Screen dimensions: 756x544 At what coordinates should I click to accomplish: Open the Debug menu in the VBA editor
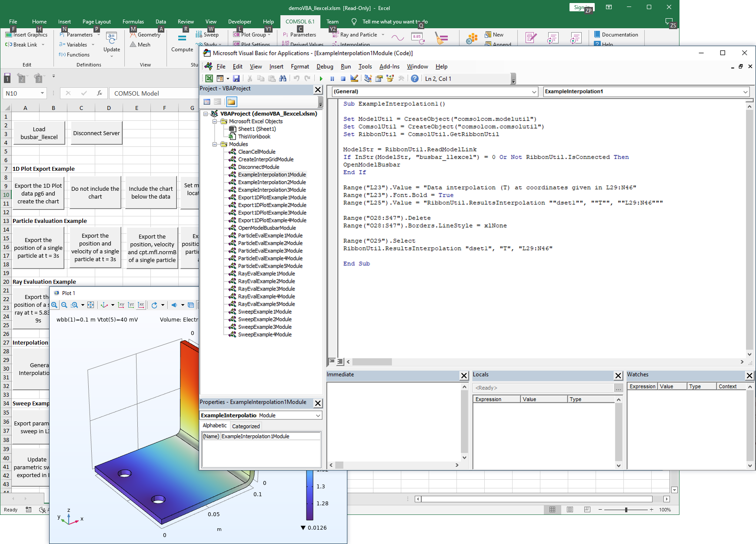(x=325, y=66)
